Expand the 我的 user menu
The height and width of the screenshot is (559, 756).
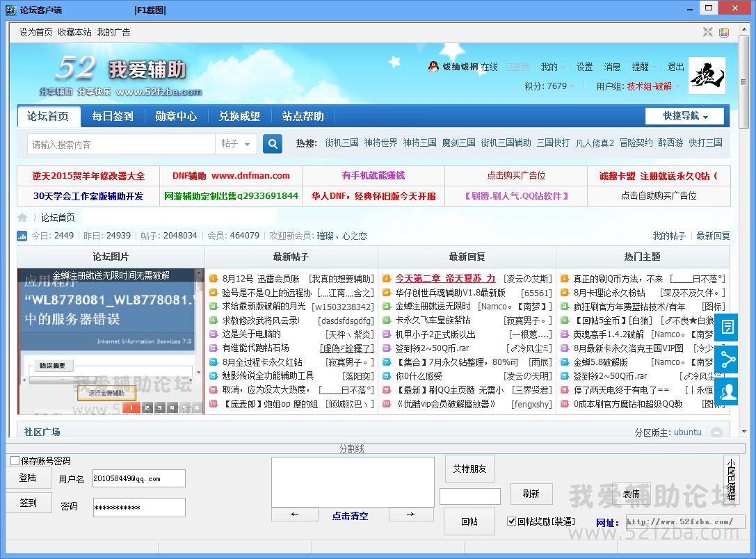click(x=552, y=67)
